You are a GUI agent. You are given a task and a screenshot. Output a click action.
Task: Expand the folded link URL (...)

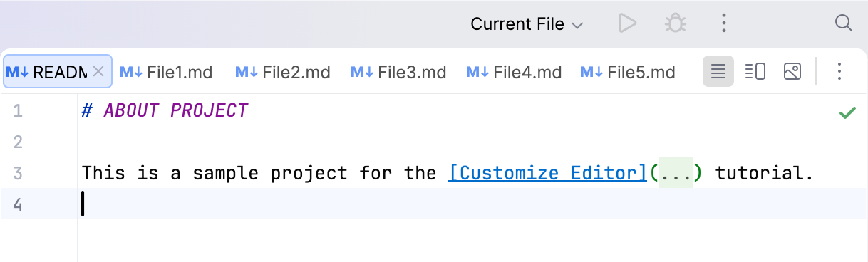tap(676, 173)
